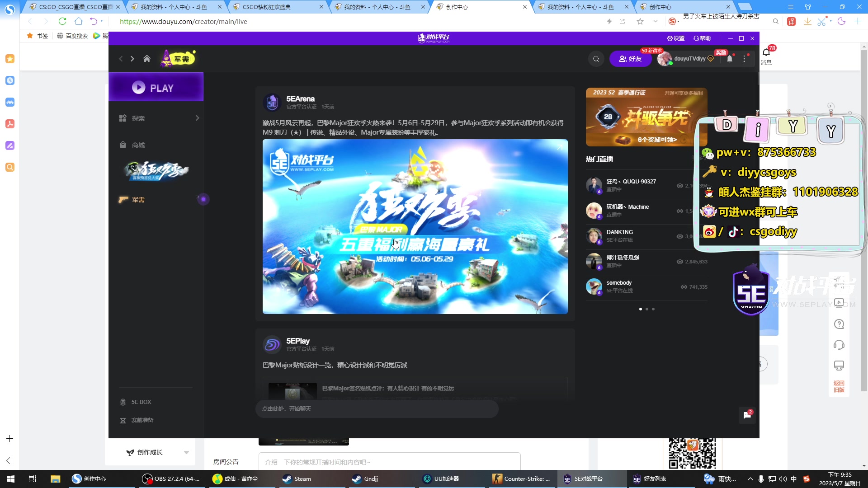This screenshot has height=488, width=868.
Task: Open the 狂欢季 Major event banner image
Action: coord(415,226)
